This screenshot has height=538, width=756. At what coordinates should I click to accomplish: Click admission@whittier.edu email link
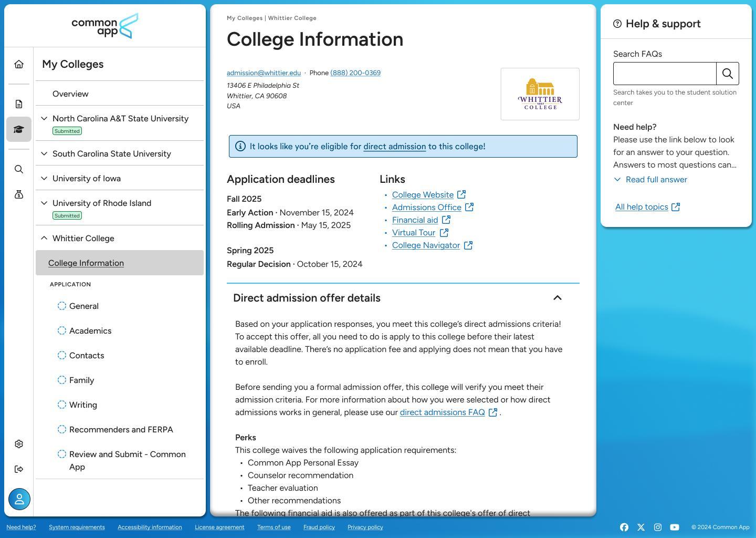[264, 73]
